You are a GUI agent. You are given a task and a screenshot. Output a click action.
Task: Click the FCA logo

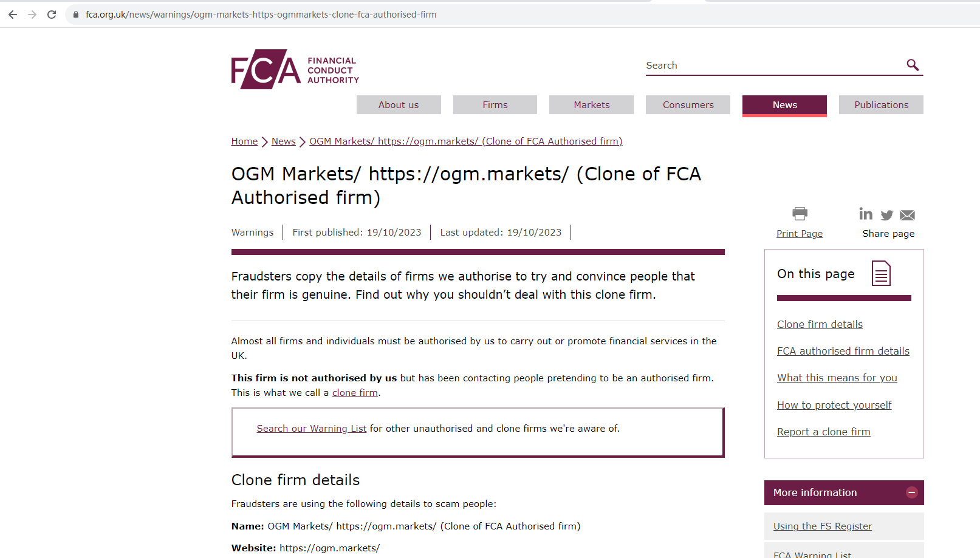click(x=295, y=70)
